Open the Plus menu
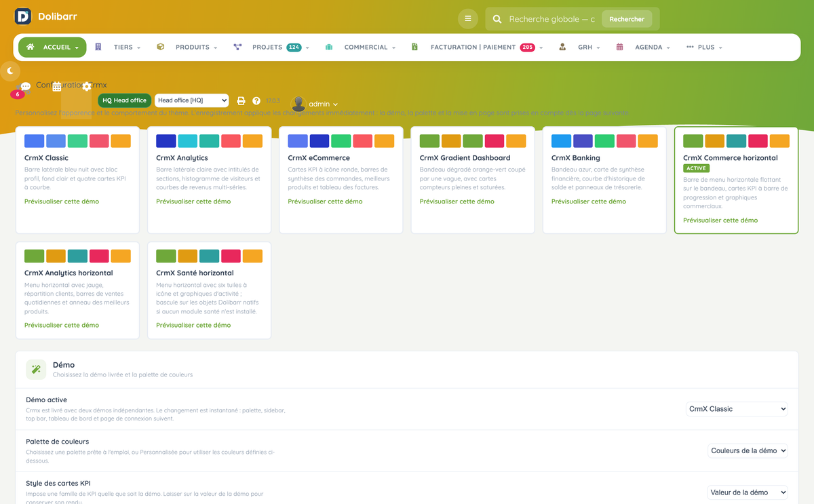The width and height of the screenshot is (814, 504). [704, 47]
